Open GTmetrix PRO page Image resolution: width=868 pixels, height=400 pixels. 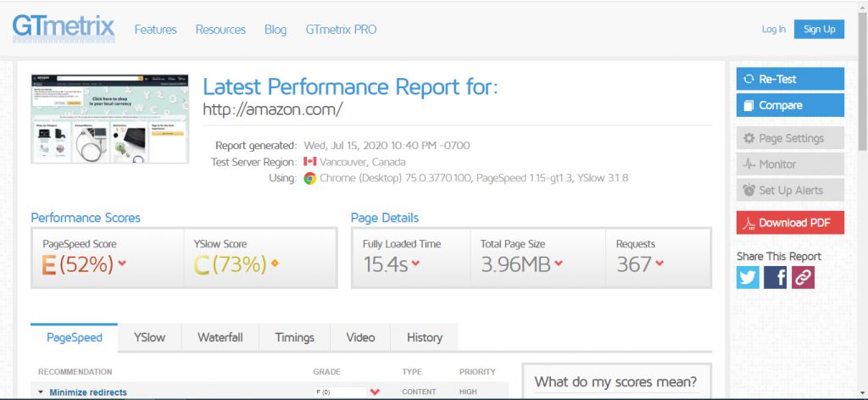click(341, 30)
